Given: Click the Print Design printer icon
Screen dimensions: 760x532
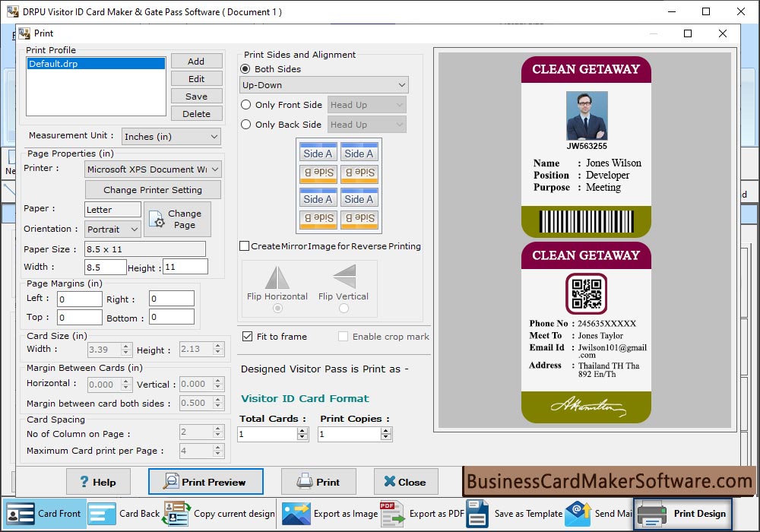Looking at the screenshot, I should pyautogui.click(x=652, y=514).
